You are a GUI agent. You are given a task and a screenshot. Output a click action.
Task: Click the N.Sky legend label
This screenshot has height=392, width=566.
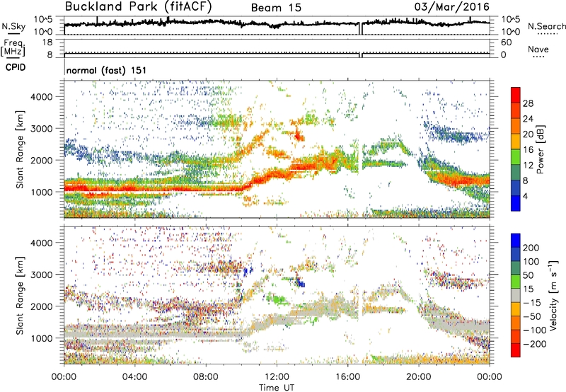(13, 27)
